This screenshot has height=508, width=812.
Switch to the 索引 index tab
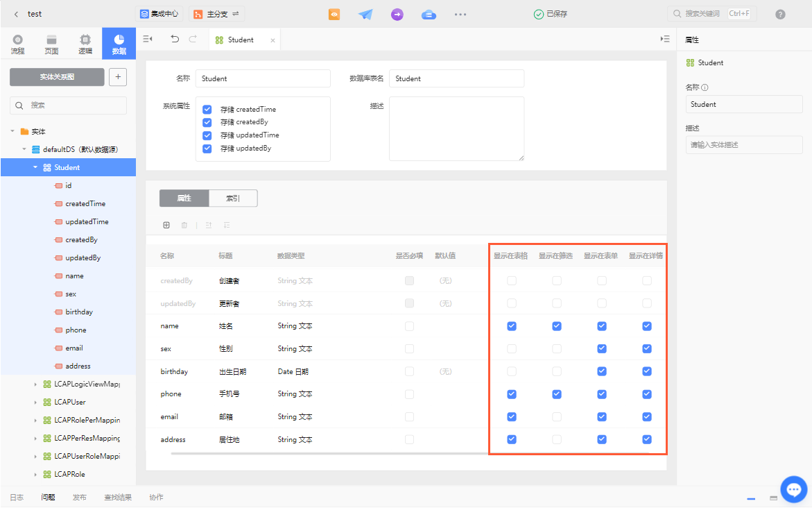[233, 198]
